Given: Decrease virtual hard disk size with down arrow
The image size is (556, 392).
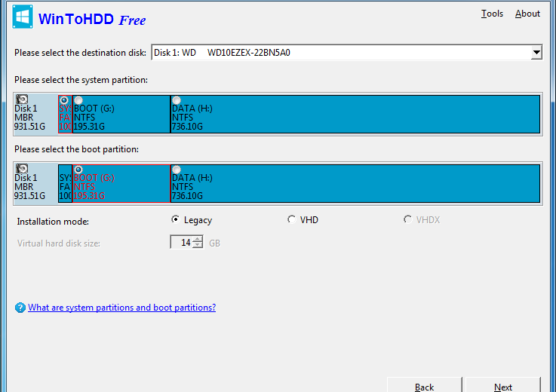Looking at the screenshot, I should click(198, 245).
